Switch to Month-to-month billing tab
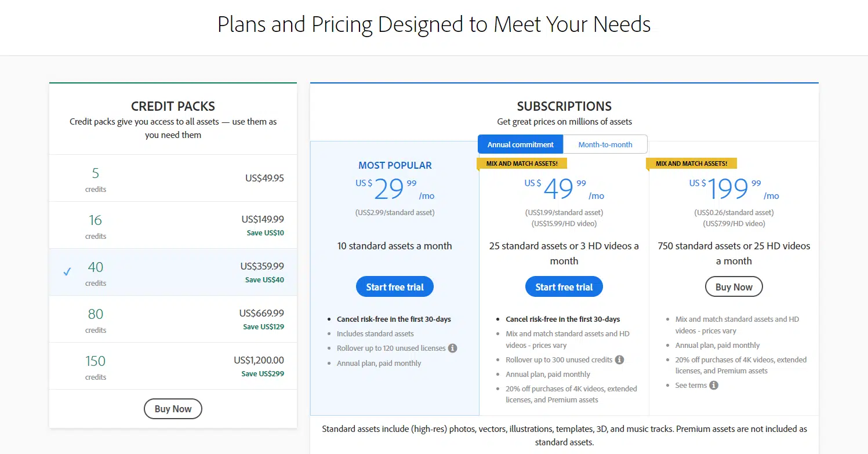The height and width of the screenshot is (454, 868). click(x=605, y=144)
